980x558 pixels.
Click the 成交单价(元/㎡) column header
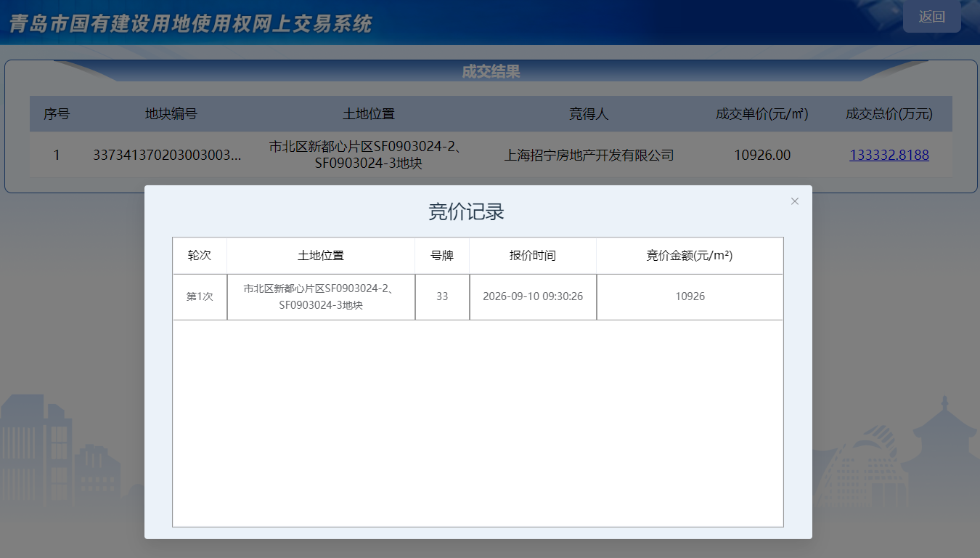(x=762, y=114)
